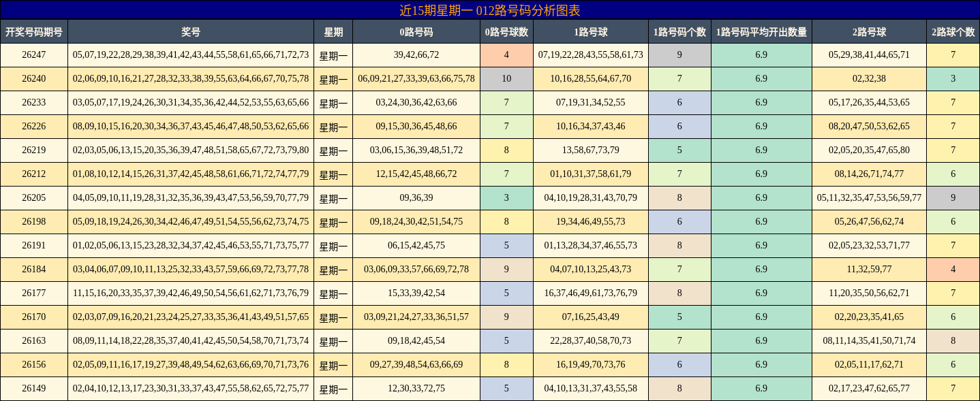Image resolution: width=980 pixels, height=401 pixels.
Task: Select the 1路号码个数 column header
Action: (x=679, y=32)
